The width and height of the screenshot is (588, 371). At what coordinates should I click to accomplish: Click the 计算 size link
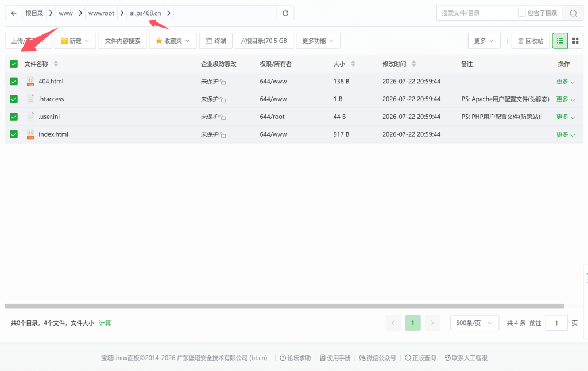point(105,323)
